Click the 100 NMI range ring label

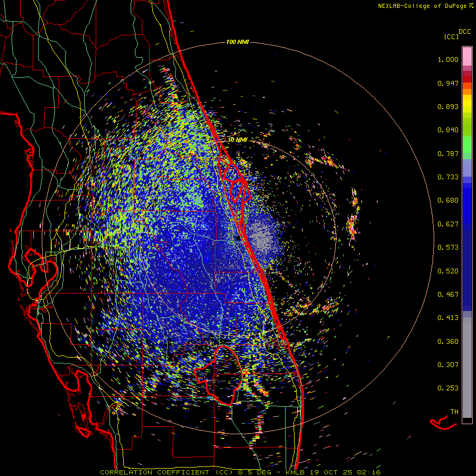click(x=237, y=42)
